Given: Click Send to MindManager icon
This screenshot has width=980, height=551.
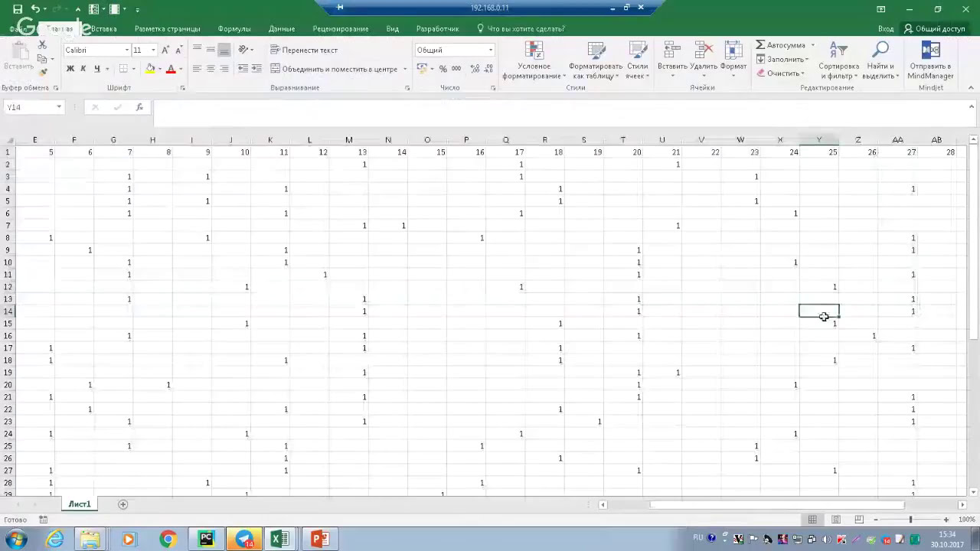Looking at the screenshot, I should click(931, 51).
